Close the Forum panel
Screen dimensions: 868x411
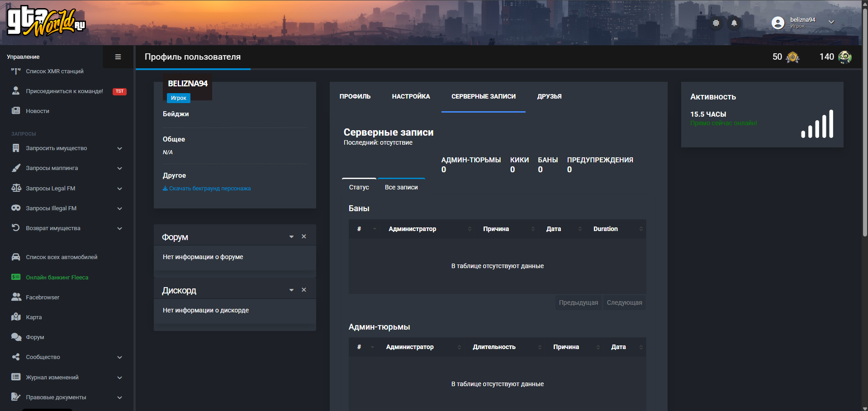pos(304,236)
